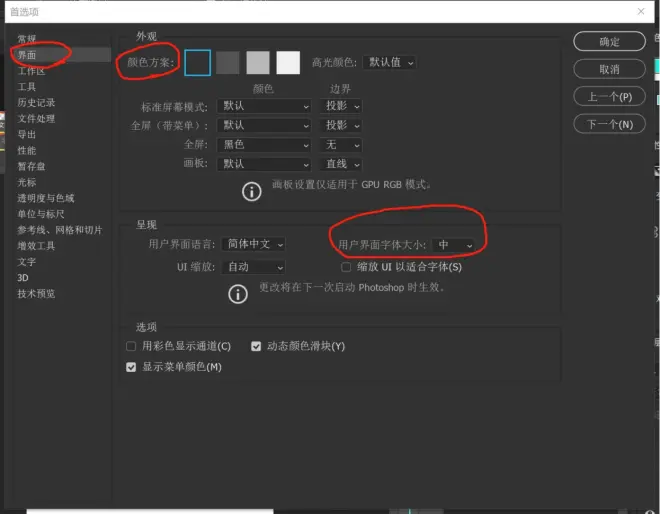Click the info icon beside 画板设置 note
The image size is (660, 514).
[252, 192]
